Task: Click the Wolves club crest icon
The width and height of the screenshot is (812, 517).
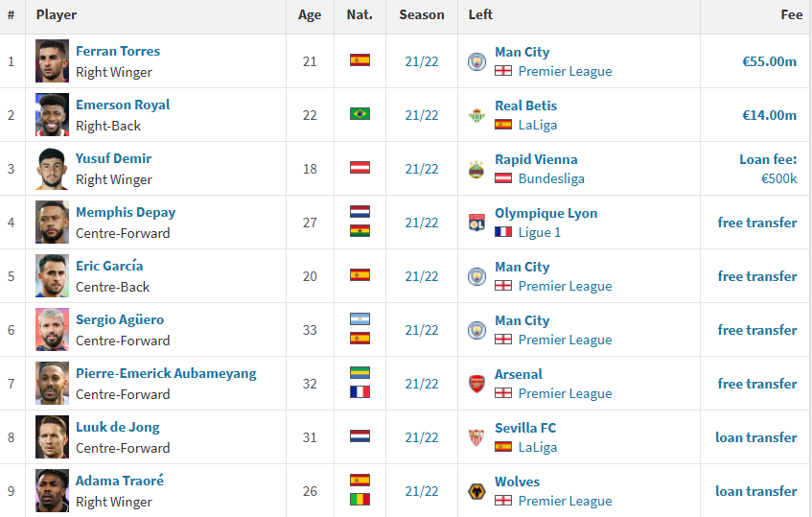Action: click(476, 491)
